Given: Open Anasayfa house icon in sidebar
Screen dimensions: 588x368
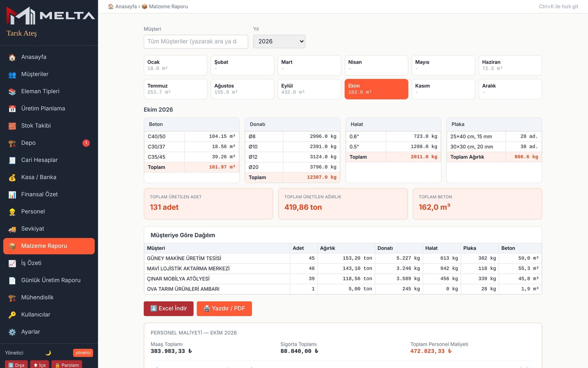Looking at the screenshot, I should (x=12, y=57).
